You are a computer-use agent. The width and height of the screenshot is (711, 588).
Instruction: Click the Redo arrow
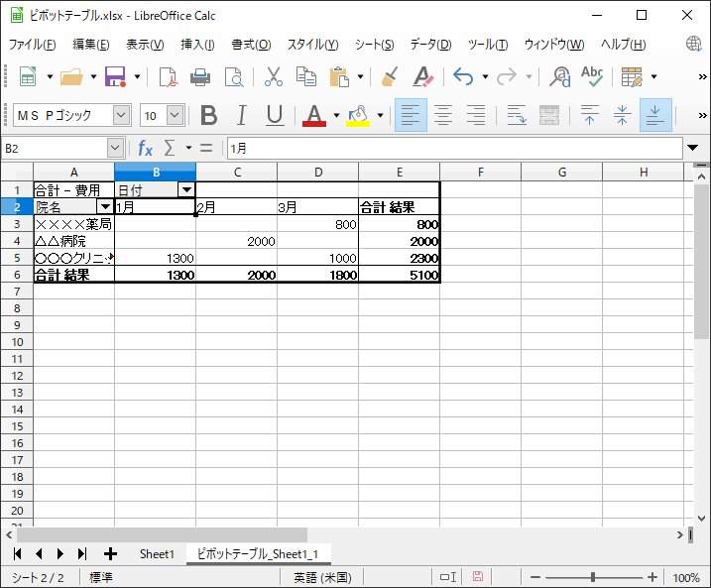click(507, 76)
